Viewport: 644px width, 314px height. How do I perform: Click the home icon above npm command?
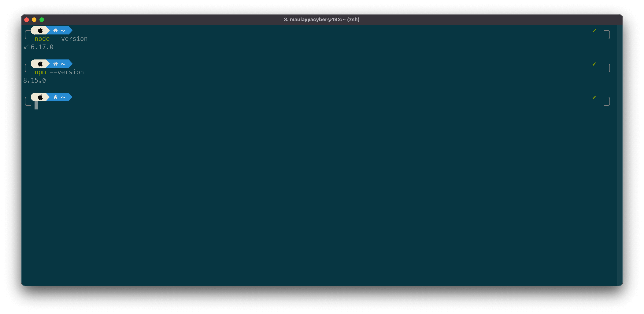tap(55, 64)
